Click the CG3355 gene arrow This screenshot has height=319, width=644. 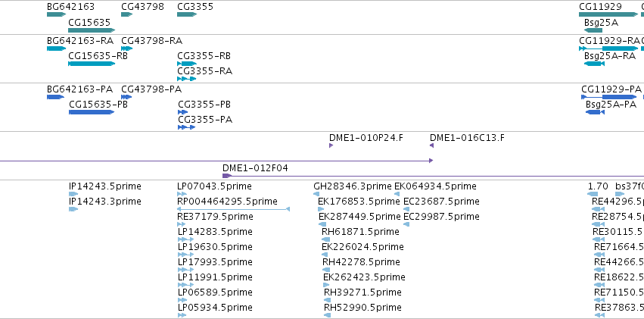(x=187, y=14)
